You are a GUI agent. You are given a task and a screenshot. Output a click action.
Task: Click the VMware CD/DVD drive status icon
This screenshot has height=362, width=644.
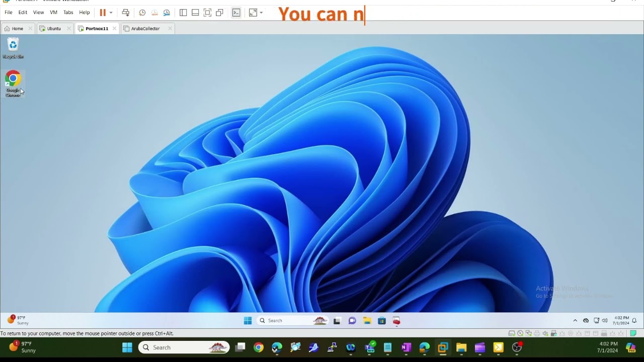point(520,333)
